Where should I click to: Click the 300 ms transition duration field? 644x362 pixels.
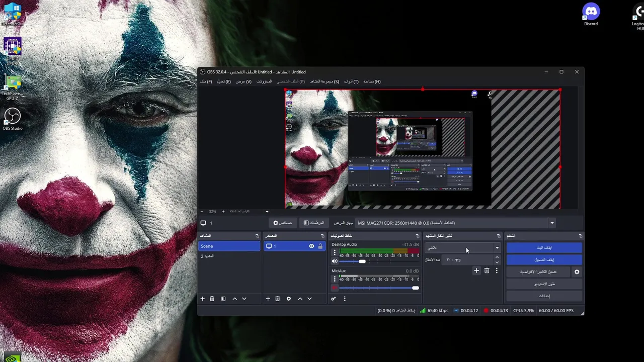[x=468, y=260]
